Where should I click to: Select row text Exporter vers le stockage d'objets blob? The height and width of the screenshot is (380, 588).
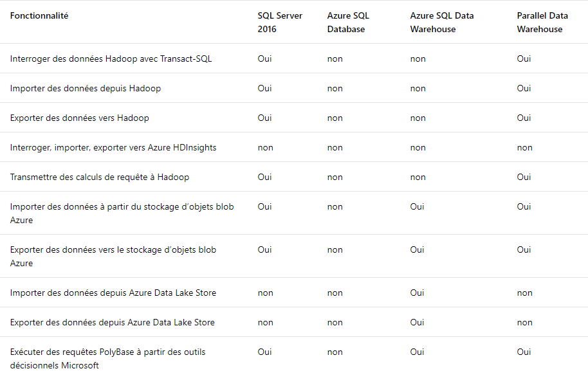pos(113,257)
